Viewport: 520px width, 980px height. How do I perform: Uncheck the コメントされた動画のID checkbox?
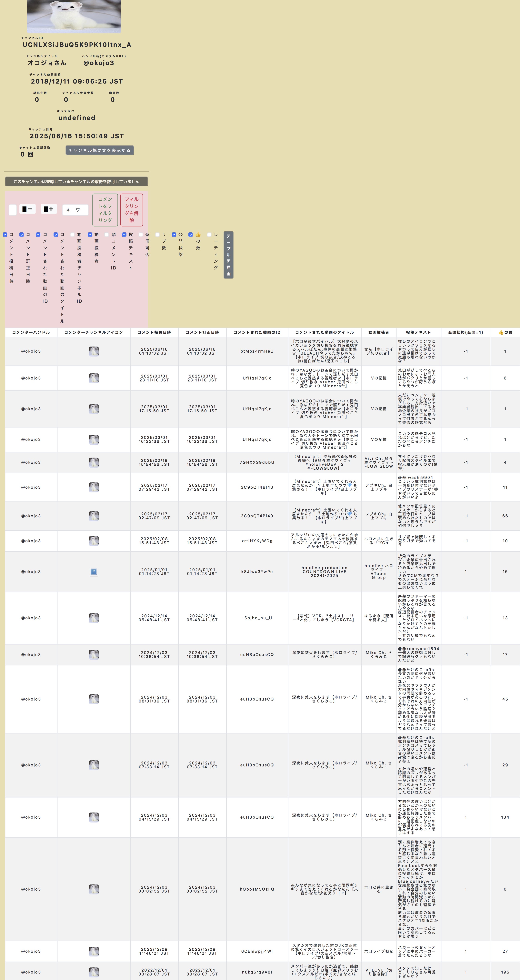(38, 235)
